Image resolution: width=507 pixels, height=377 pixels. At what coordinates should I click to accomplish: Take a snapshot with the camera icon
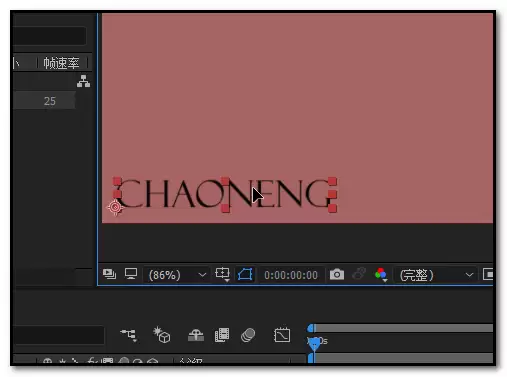(337, 274)
